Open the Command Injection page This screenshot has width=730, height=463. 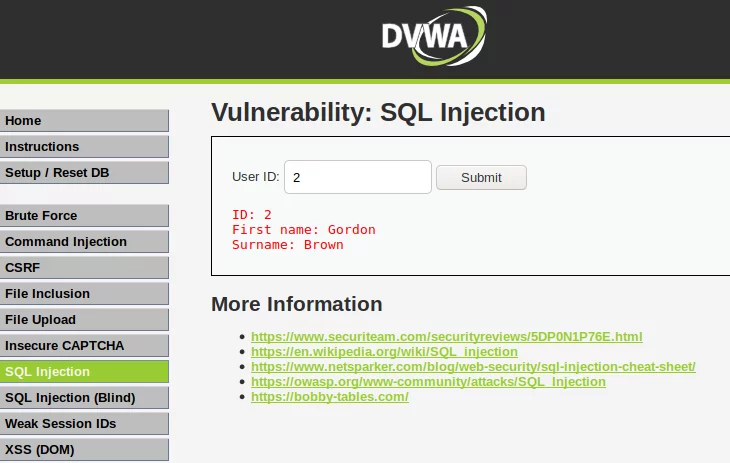(x=84, y=242)
